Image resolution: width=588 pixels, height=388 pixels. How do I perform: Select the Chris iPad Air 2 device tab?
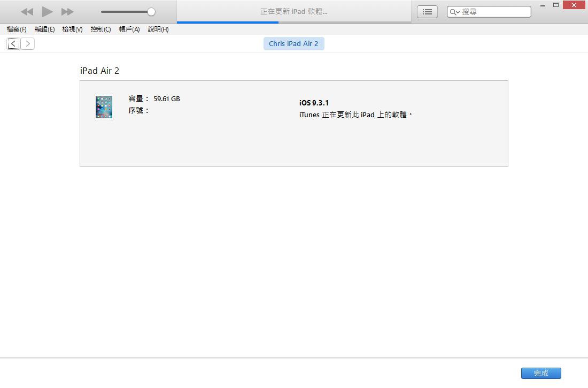(x=293, y=44)
